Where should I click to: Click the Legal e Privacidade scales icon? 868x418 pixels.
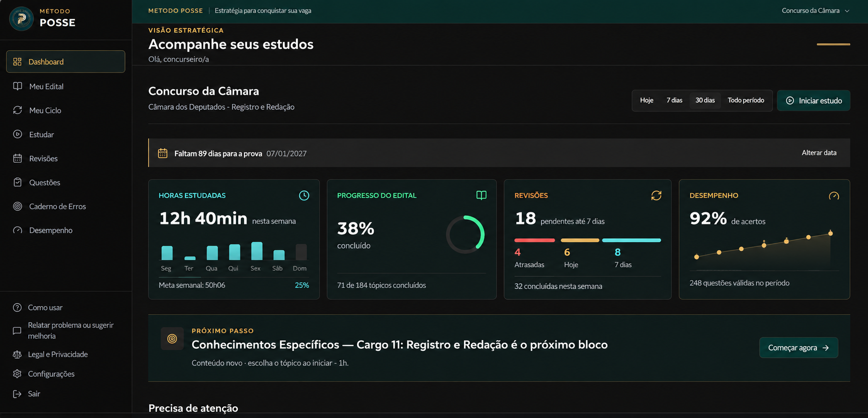(x=17, y=354)
